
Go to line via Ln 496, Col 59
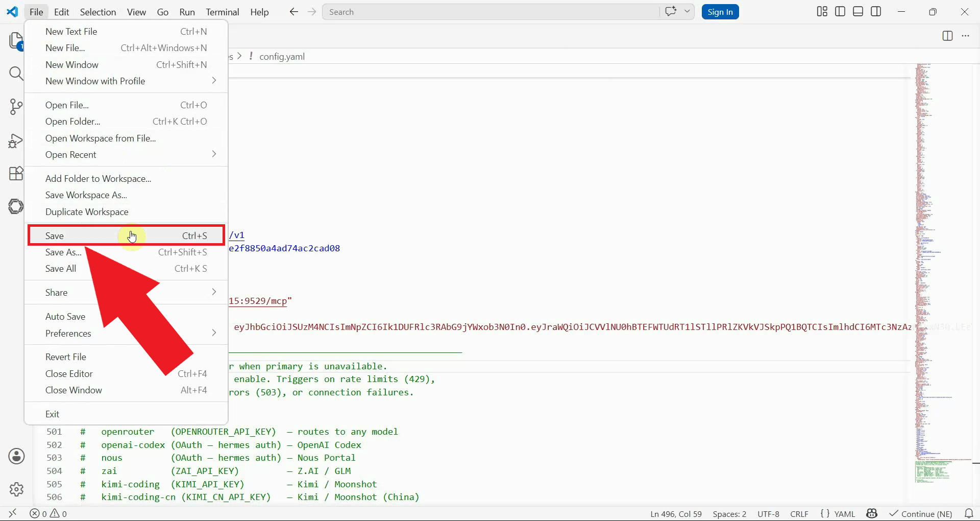point(676,514)
